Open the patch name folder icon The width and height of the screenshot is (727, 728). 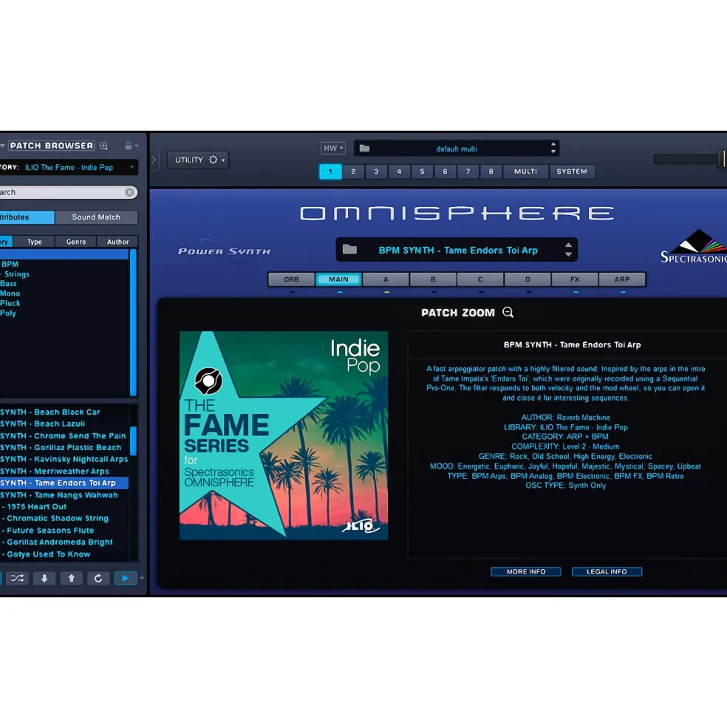coord(349,250)
